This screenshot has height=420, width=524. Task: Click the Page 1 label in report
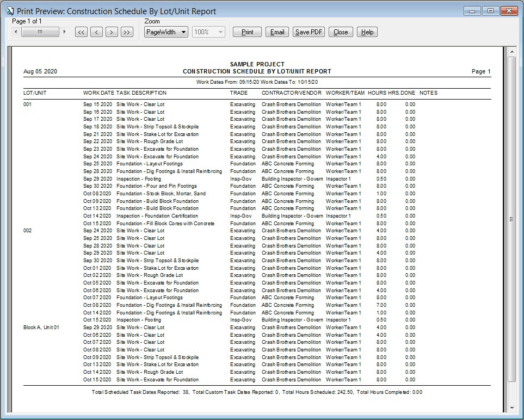pyautogui.click(x=481, y=71)
